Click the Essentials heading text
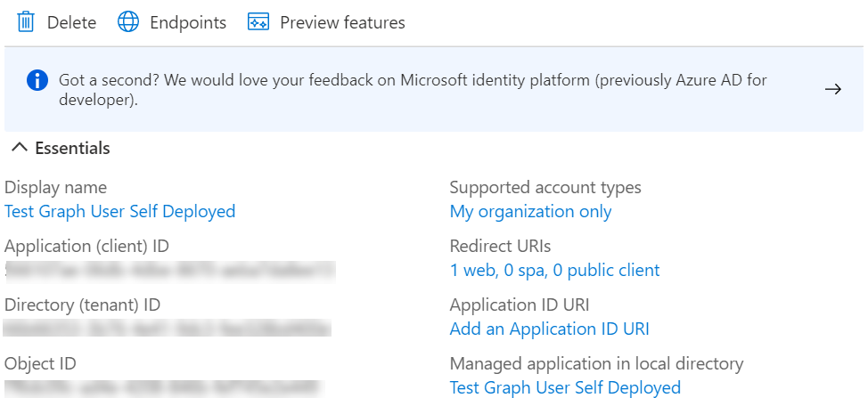This screenshot has width=868, height=398. pyautogui.click(x=72, y=148)
